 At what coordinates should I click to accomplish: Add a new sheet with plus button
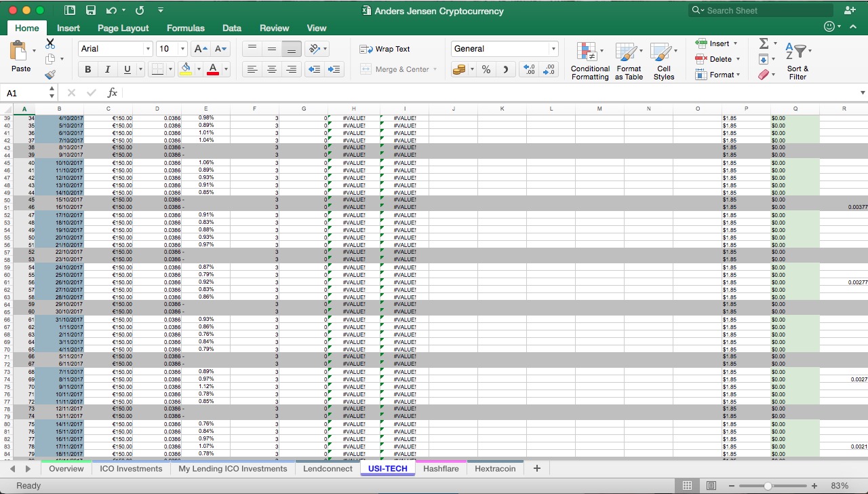tap(537, 468)
